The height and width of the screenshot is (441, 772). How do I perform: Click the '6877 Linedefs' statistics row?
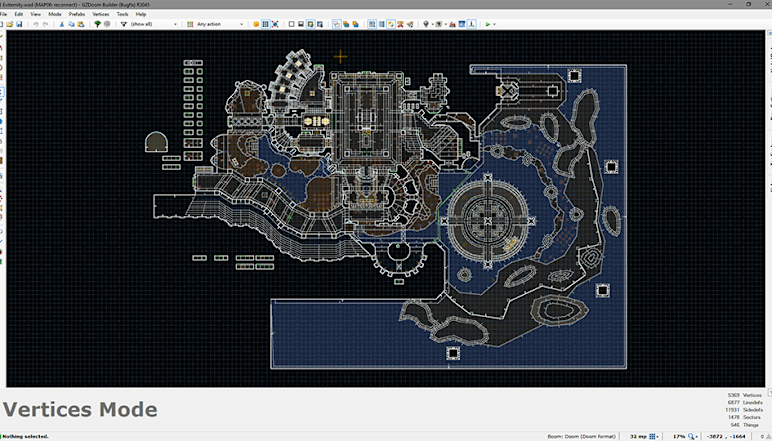coord(745,402)
